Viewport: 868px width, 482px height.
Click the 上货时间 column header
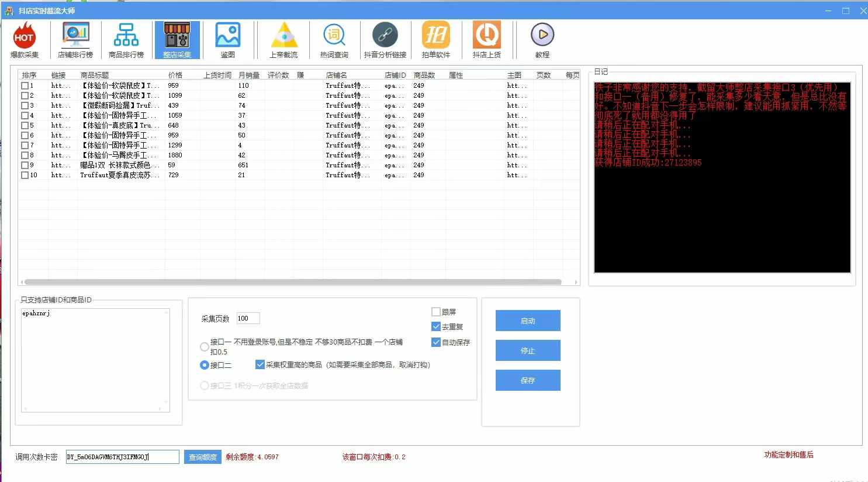(x=217, y=75)
